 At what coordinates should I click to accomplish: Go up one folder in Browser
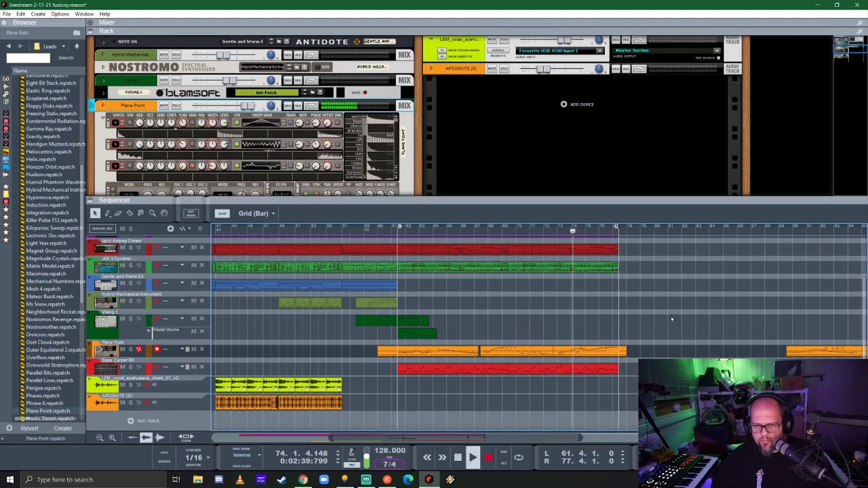(77, 46)
